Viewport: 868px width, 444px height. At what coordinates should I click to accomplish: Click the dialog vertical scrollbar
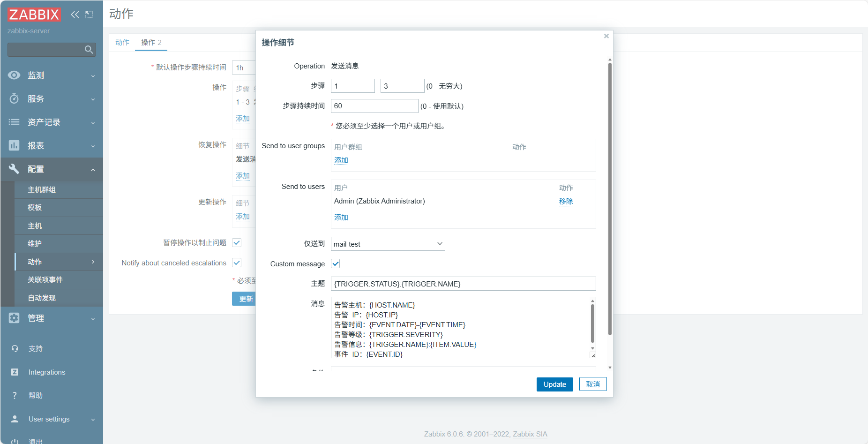tap(610, 199)
